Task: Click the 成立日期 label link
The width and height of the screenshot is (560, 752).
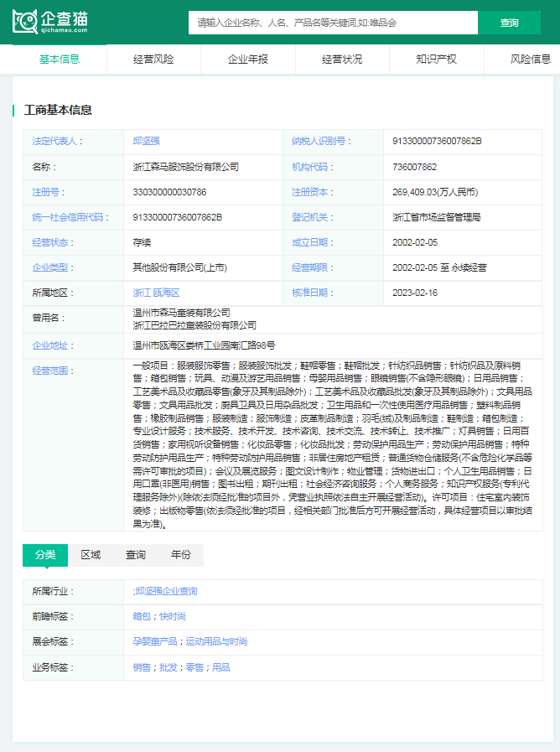Action: (309, 242)
